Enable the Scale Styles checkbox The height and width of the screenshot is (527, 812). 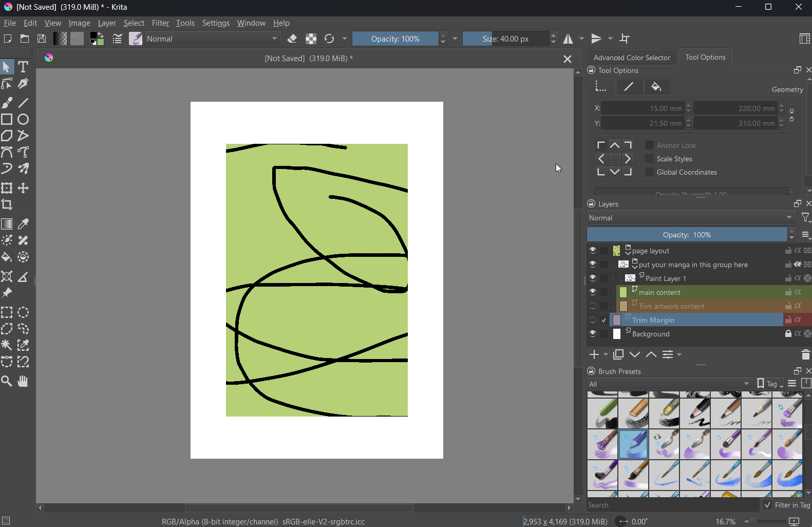click(x=649, y=159)
